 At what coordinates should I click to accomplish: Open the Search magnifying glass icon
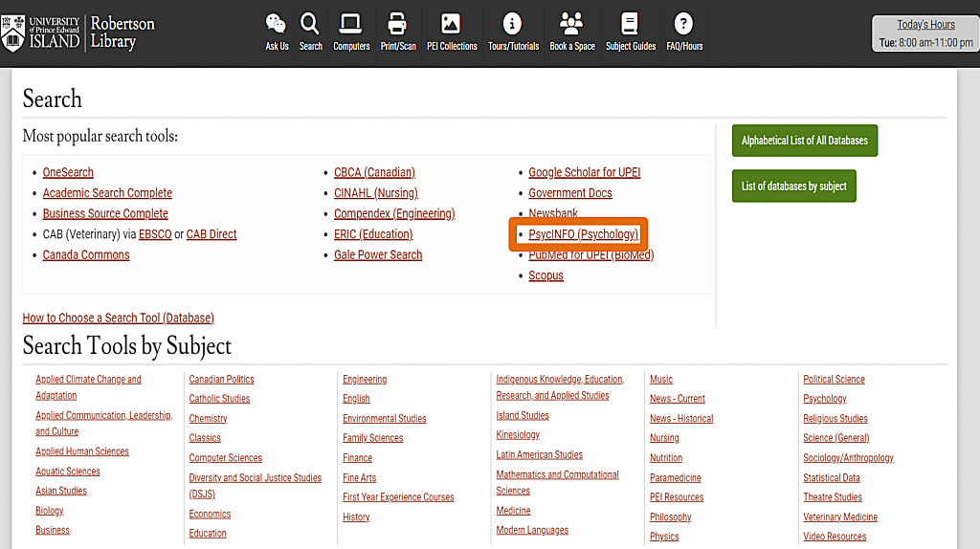[310, 24]
